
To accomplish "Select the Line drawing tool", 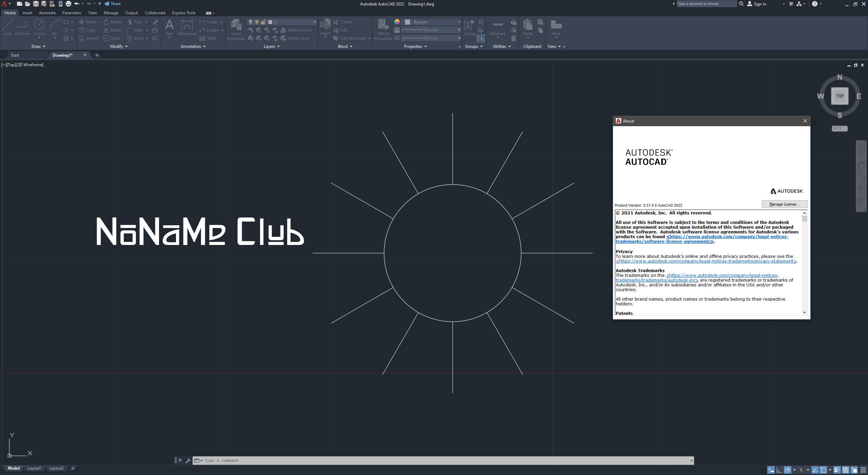I will tap(8, 27).
